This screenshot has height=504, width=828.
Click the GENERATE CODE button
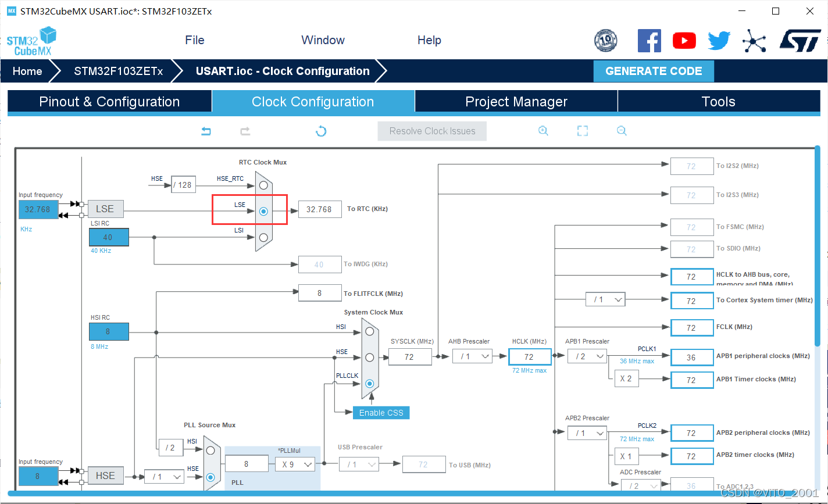point(654,71)
